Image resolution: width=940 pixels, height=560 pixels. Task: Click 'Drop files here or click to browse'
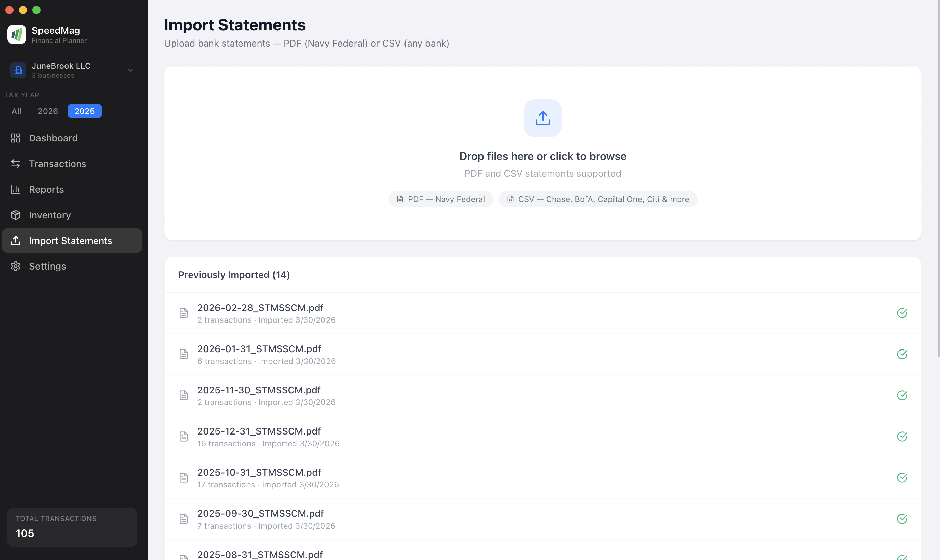pos(542,156)
